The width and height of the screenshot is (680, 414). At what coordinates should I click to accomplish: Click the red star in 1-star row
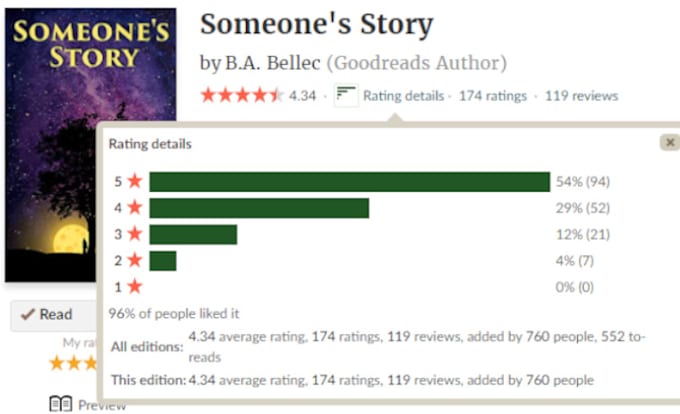pyautogui.click(x=134, y=286)
